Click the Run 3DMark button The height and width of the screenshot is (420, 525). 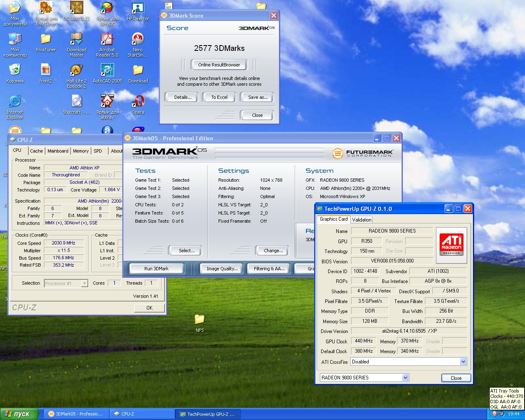pos(156,269)
